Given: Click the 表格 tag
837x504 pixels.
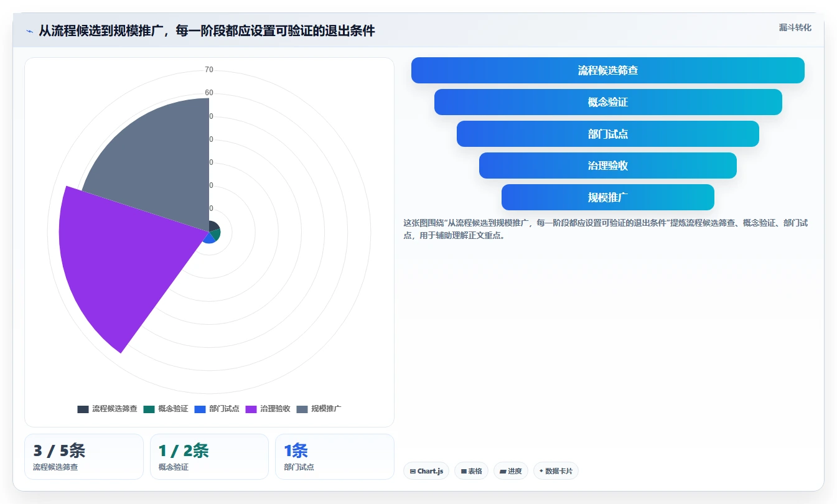Looking at the screenshot, I should [x=472, y=471].
